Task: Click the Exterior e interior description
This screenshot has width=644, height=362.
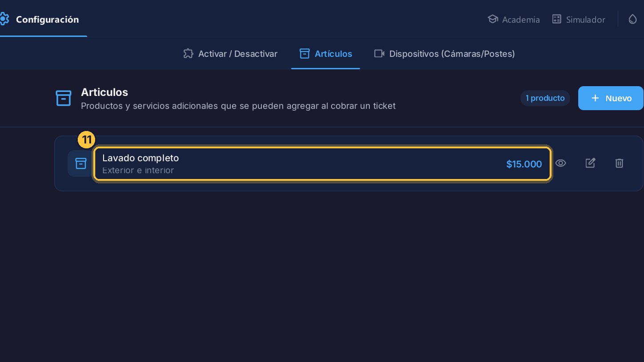Action: point(138,170)
